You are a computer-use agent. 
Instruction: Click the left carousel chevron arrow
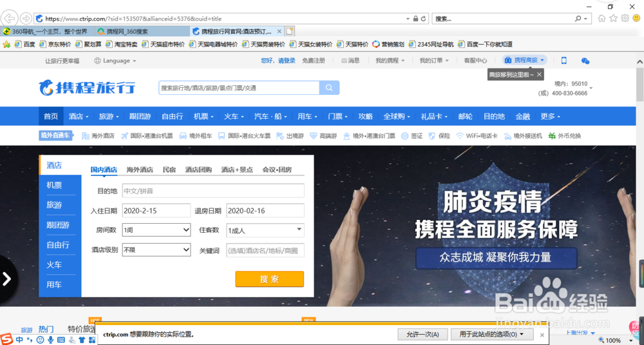(6, 279)
